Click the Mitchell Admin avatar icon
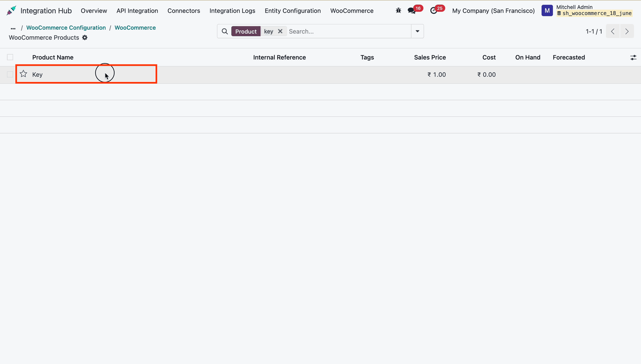 tap(547, 11)
